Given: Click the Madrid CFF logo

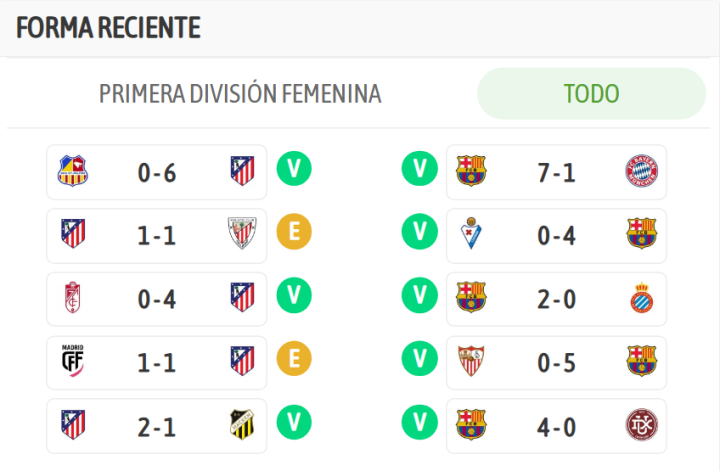Looking at the screenshot, I should tap(73, 361).
